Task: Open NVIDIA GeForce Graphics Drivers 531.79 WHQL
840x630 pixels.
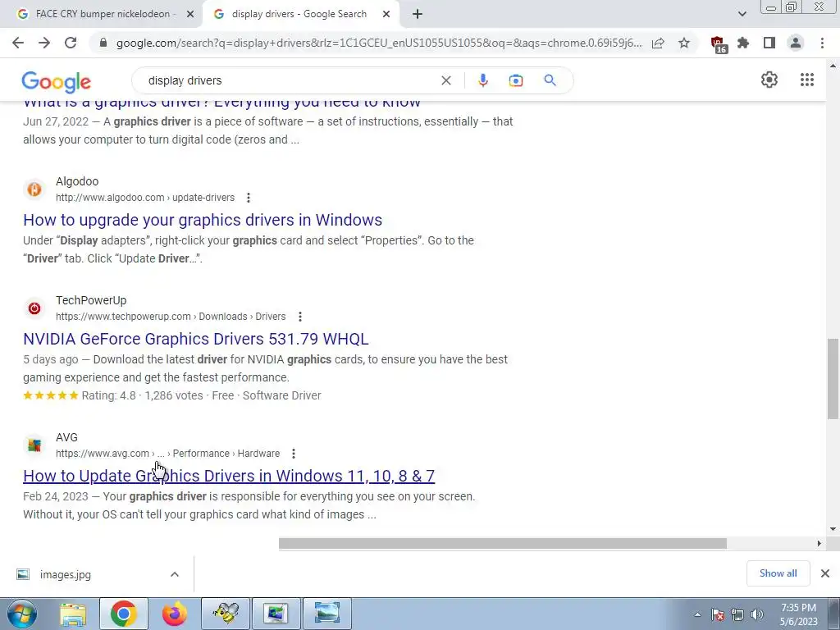Action: point(195,339)
